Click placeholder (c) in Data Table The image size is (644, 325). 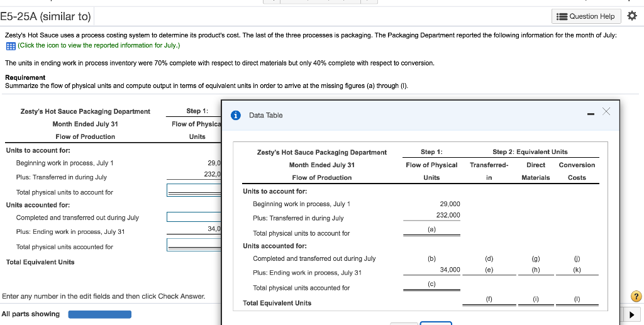(431, 284)
